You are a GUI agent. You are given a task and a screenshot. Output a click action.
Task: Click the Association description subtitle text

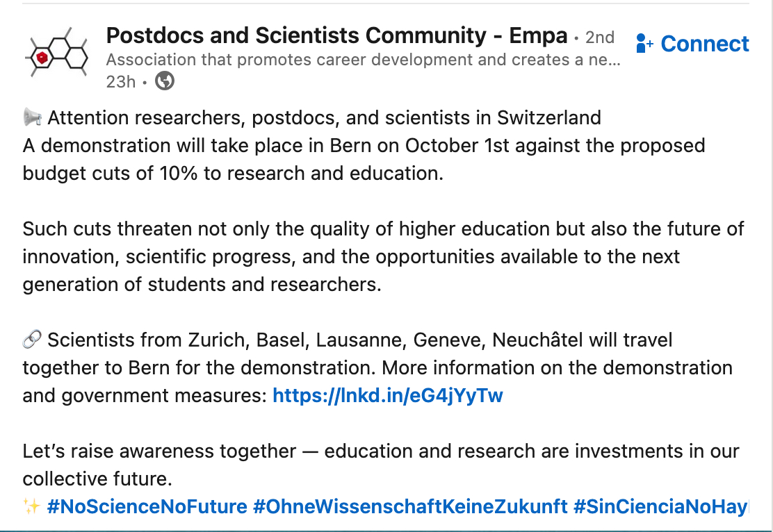[x=361, y=60]
